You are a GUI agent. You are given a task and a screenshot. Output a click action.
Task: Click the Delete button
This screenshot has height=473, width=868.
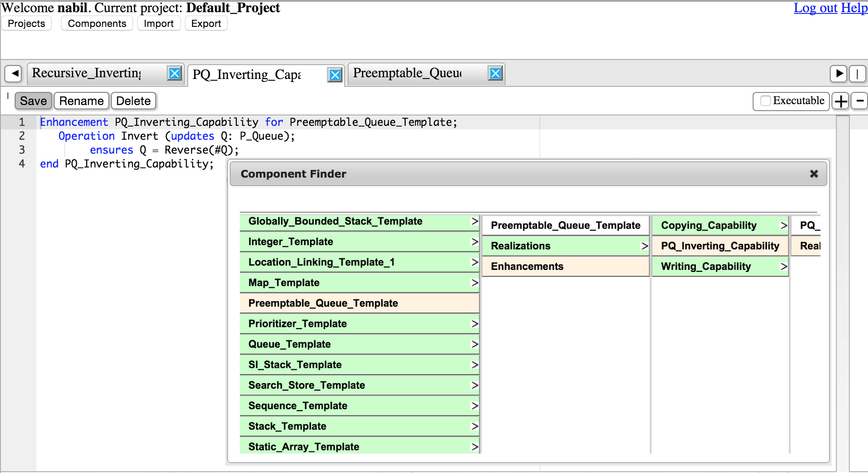pos(133,101)
